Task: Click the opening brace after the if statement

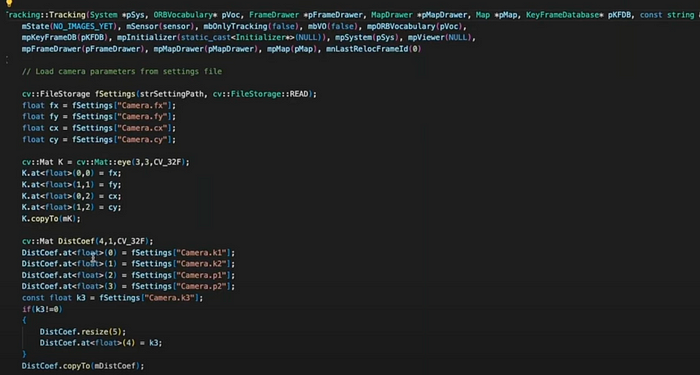Action: point(24,320)
